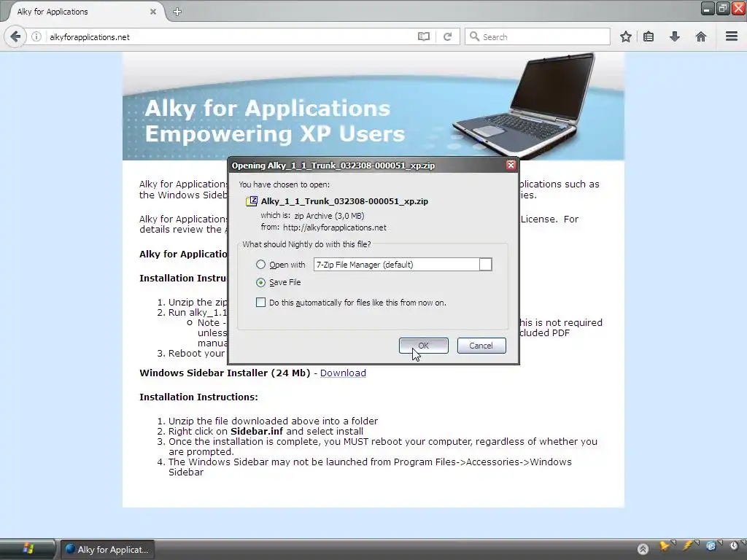Minimize the browser window
This screenshot has height=560, width=747.
pyautogui.click(x=708, y=9)
